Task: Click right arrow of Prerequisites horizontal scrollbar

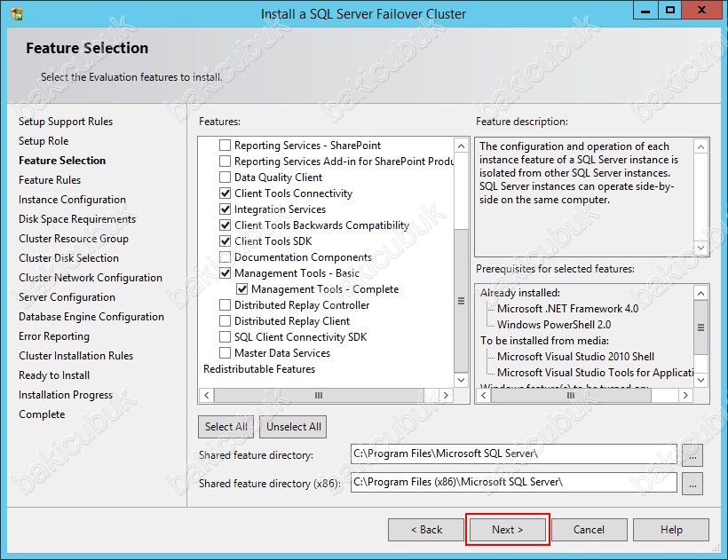Action: (x=685, y=395)
